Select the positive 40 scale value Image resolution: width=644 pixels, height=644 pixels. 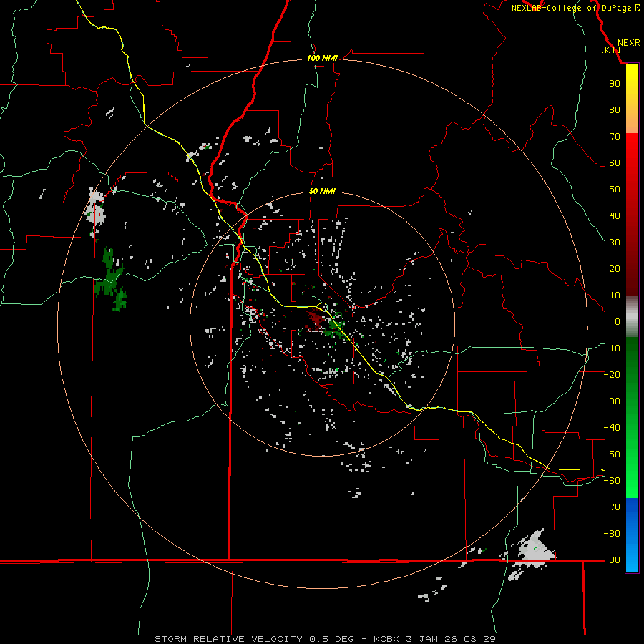tap(615, 216)
